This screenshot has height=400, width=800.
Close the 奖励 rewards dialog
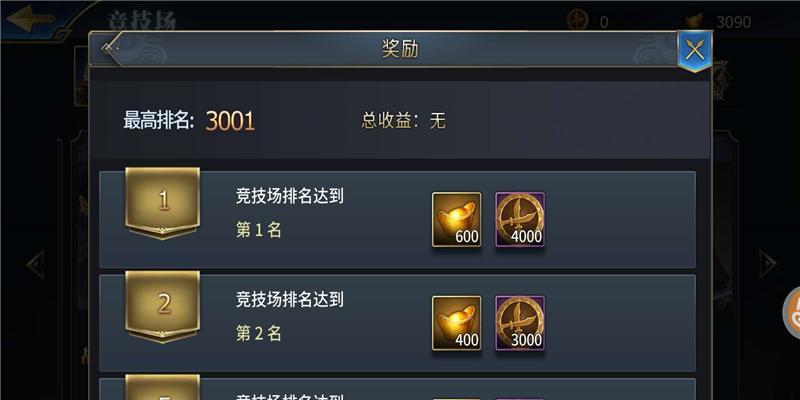pos(694,51)
